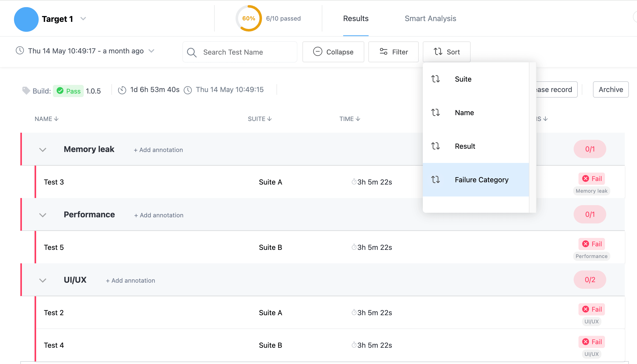
Task: Sort by Suite in the menu
Action: tap(476, 79)
